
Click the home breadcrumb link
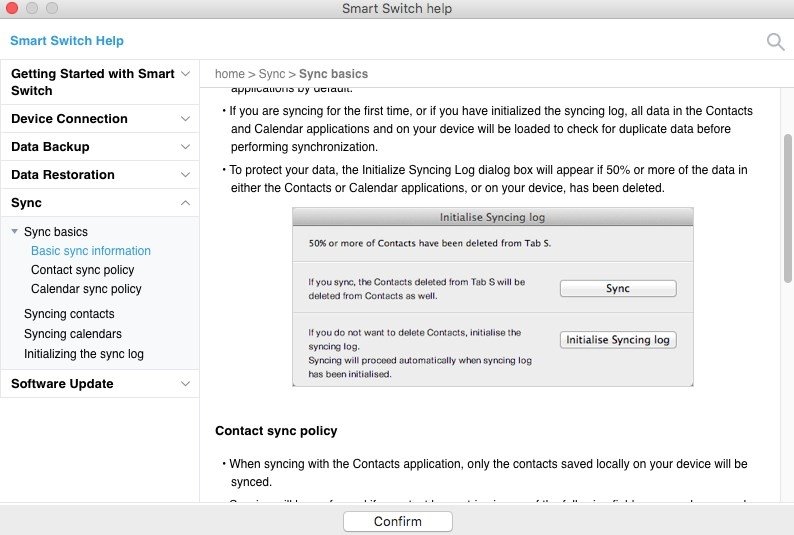229,74
